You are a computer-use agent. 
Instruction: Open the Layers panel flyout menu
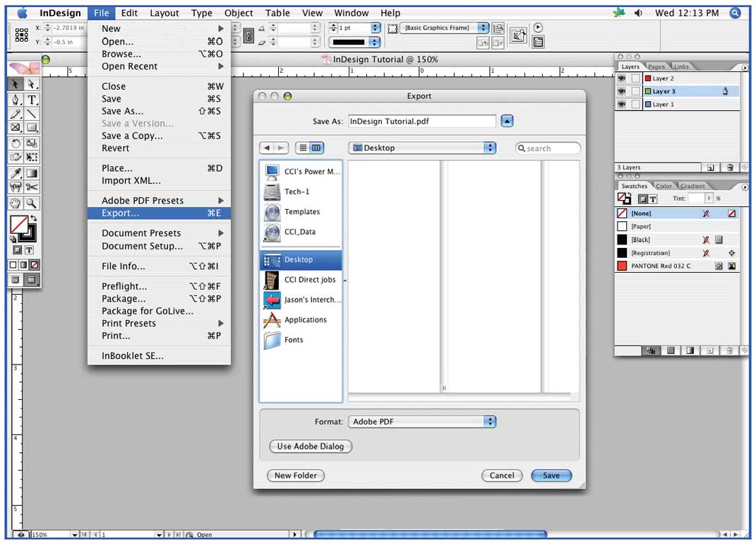pyautogui.click(x=745, y=68)
